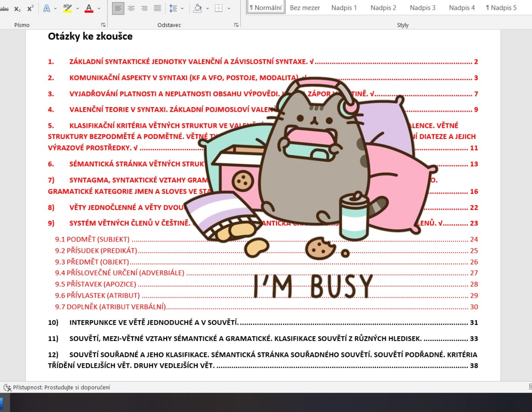This screenshot has height=412, width=532.
Task: Justify the paragraph text
Action: click(x=157, y=8)
